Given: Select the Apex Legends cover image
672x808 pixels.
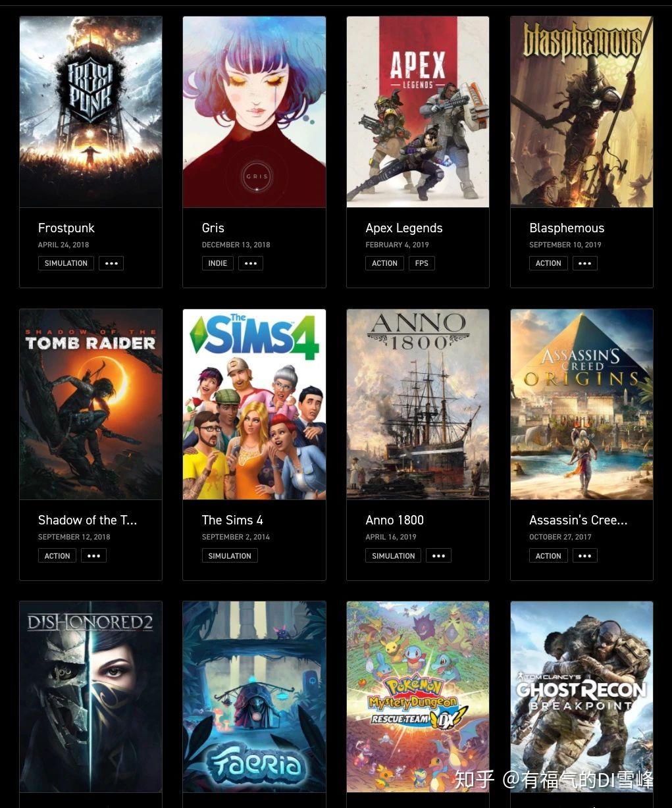Looking at the screenshot, I should pos(418,112).
